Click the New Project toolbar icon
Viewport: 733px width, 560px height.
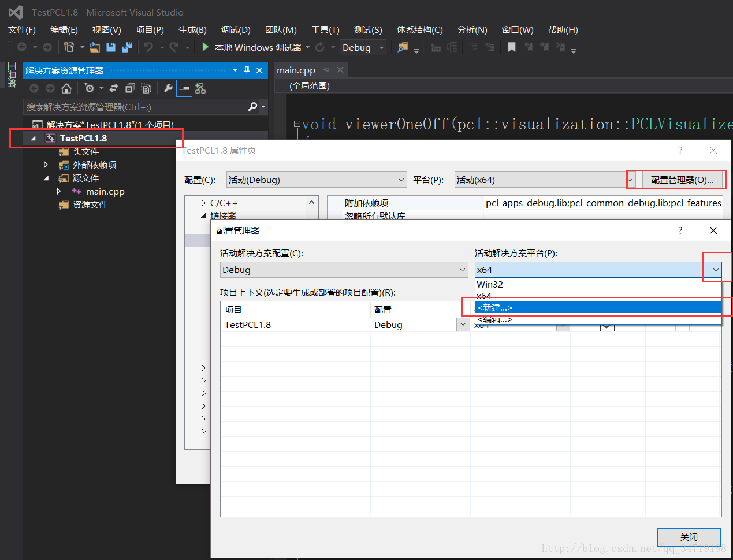69,47
